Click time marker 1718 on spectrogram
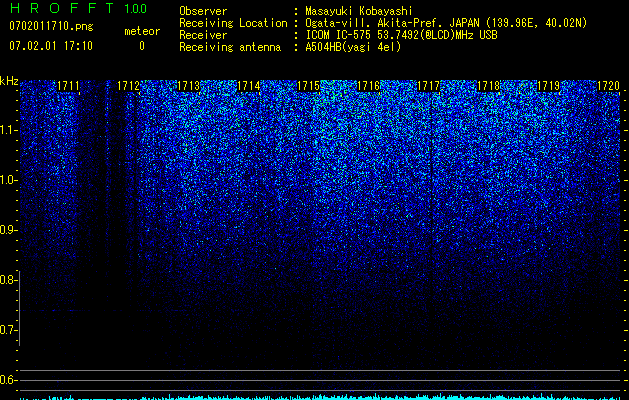629x400 pixels. tap(489, 86)
